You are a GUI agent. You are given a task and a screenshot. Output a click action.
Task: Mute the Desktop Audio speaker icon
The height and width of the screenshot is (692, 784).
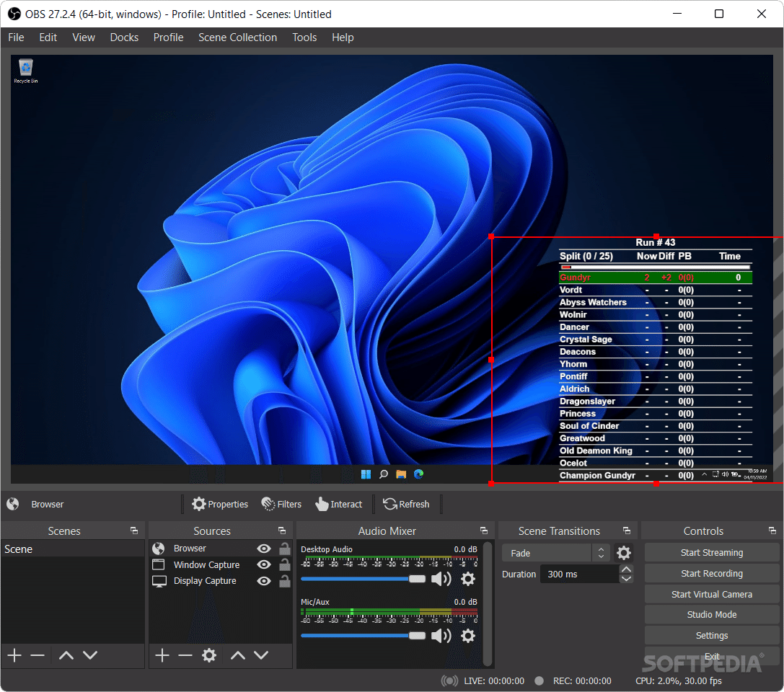point(441,579)
